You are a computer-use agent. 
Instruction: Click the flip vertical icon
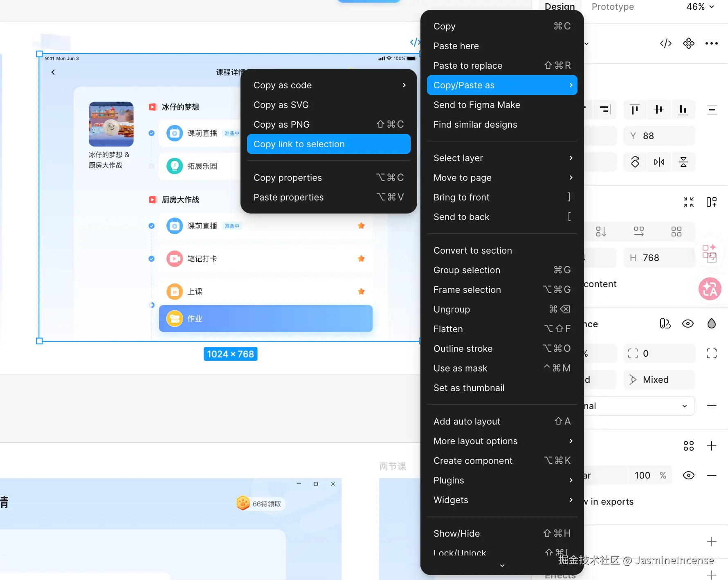[x=683, y=162]
